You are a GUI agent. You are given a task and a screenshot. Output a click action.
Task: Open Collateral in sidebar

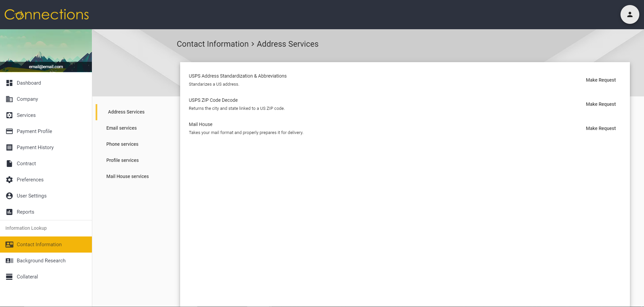tap(46, 277)
